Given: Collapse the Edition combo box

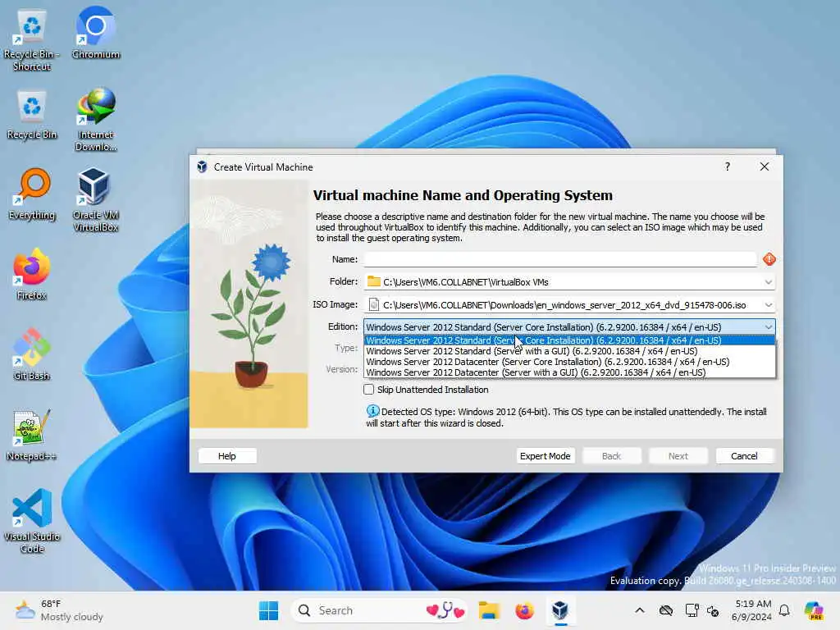Looking at the screenshot, I should (x=569, y=326).
